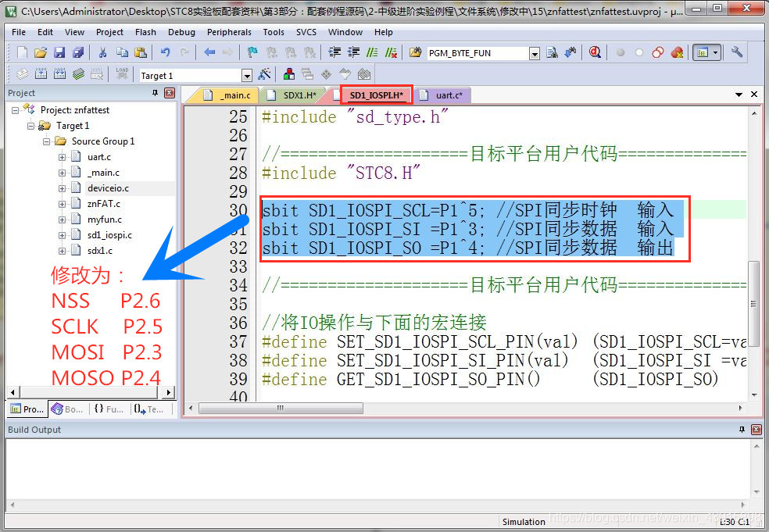Save the current file via floppy icon
Viewport: 769px width, 532px height.
pyautogui.click(x=59, y=52)
